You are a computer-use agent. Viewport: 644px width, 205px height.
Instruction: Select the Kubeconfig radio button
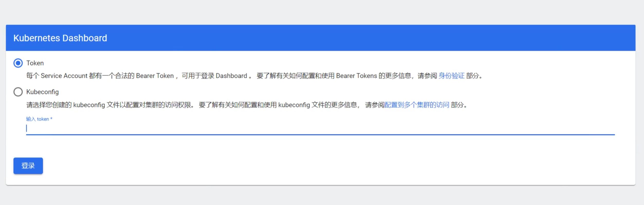click(x=18, y=92)
